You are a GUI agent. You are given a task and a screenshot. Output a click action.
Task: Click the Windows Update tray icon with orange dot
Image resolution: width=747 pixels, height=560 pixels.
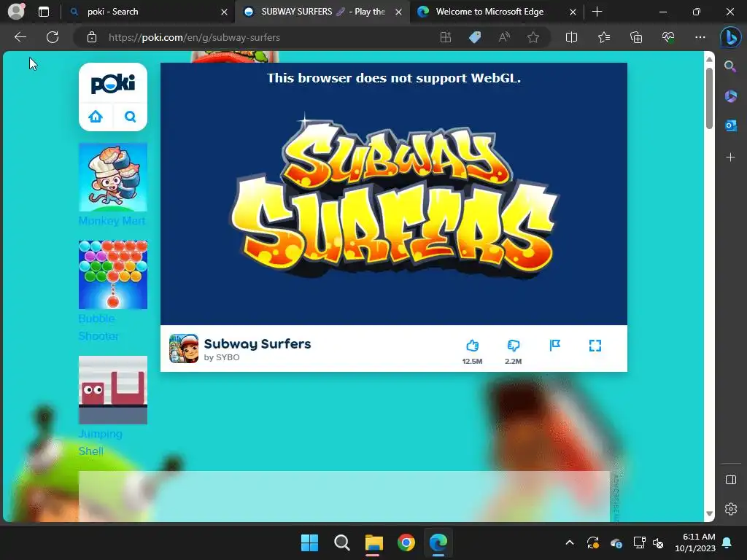pyautogui.click(x=592, y=542)
